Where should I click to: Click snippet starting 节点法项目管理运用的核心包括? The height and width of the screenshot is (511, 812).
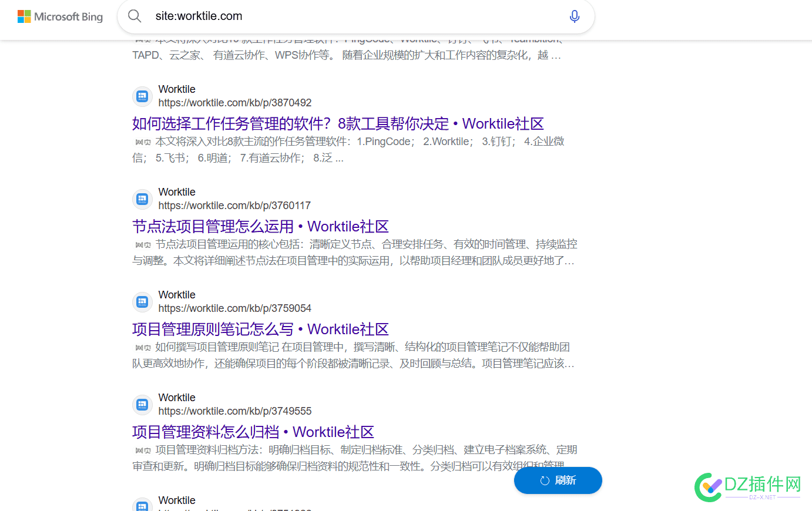[x=354, y=253]
